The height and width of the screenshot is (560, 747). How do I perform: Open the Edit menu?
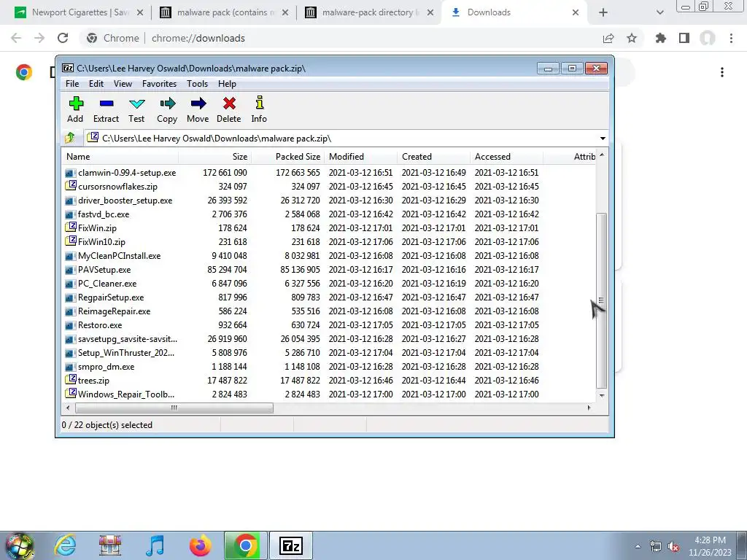[x=96, y=84]
